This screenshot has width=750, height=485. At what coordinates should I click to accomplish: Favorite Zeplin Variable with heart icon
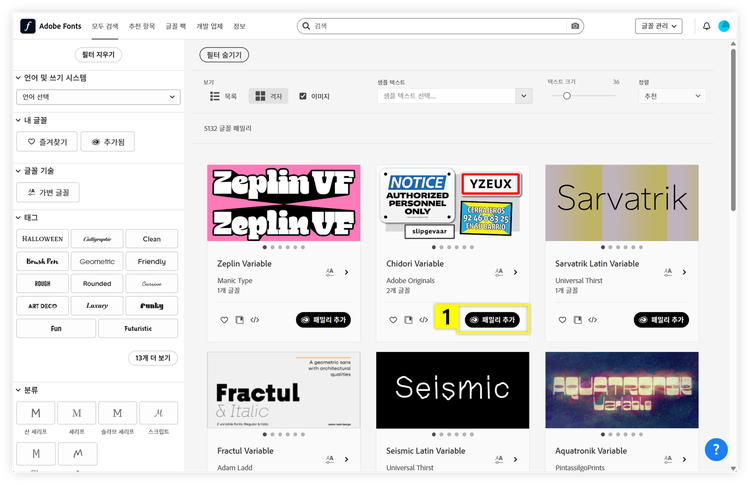click(224, 320)
